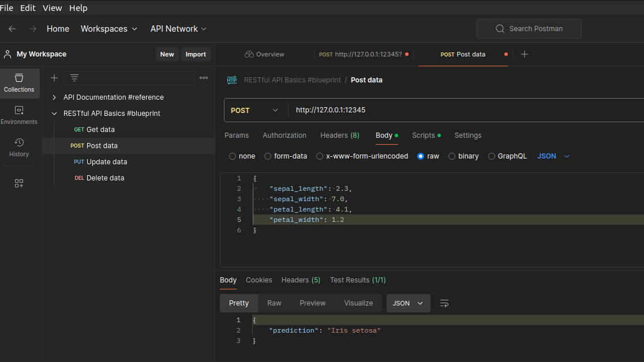644x362 pixels.
Task: Open the JSON language dropdown in Body editor
Action: [x=553, y=156]
